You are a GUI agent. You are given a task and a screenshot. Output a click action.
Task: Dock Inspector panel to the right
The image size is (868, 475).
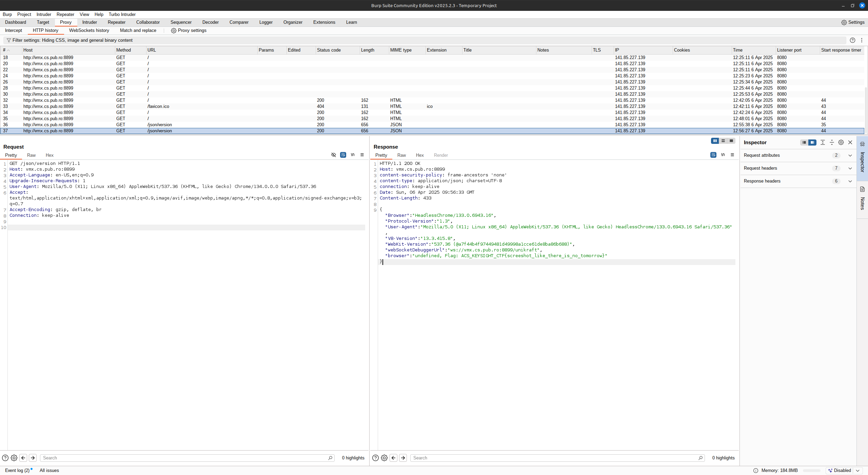coord(812,142)
